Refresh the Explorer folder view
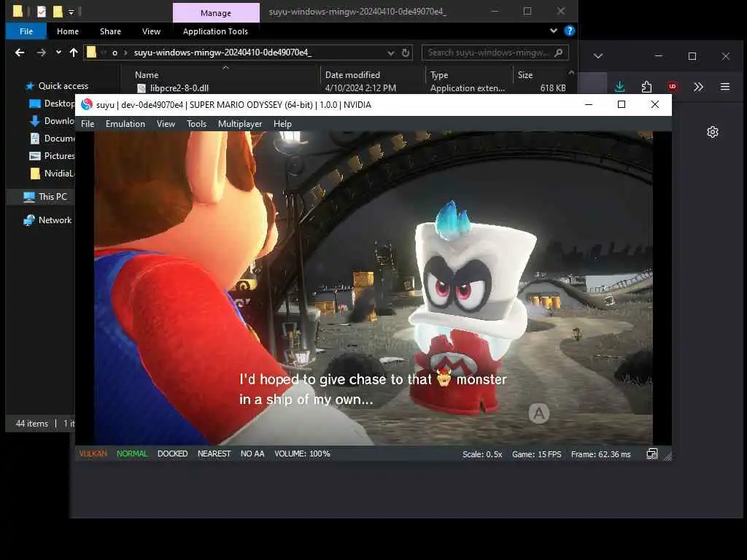The image size is (747, 560). coord(406,52)
